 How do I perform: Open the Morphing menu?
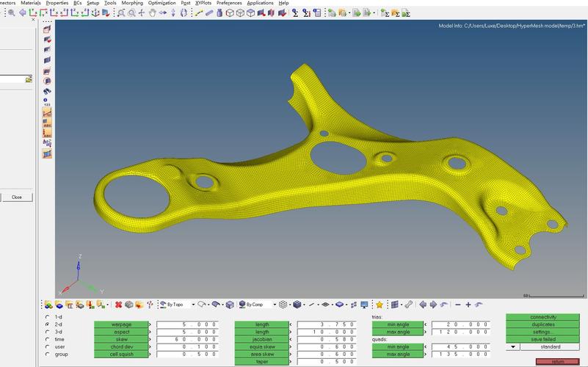tap(132, 3)
